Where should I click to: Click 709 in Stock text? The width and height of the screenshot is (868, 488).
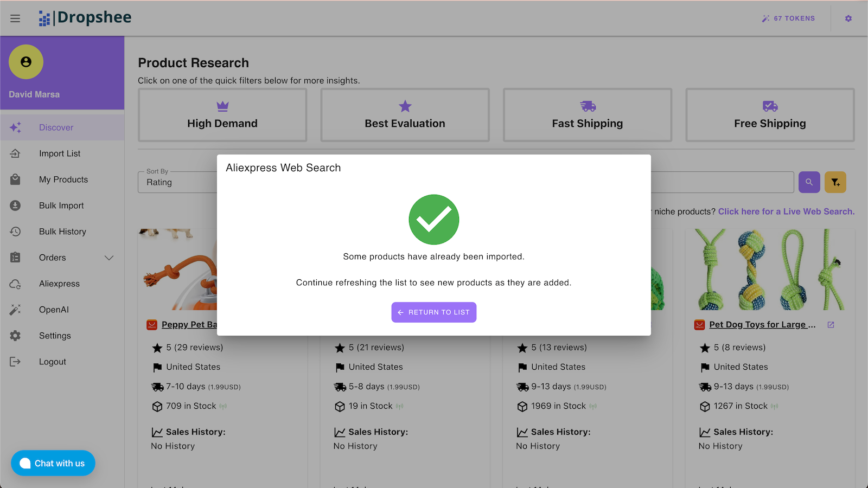pos(191,406)
